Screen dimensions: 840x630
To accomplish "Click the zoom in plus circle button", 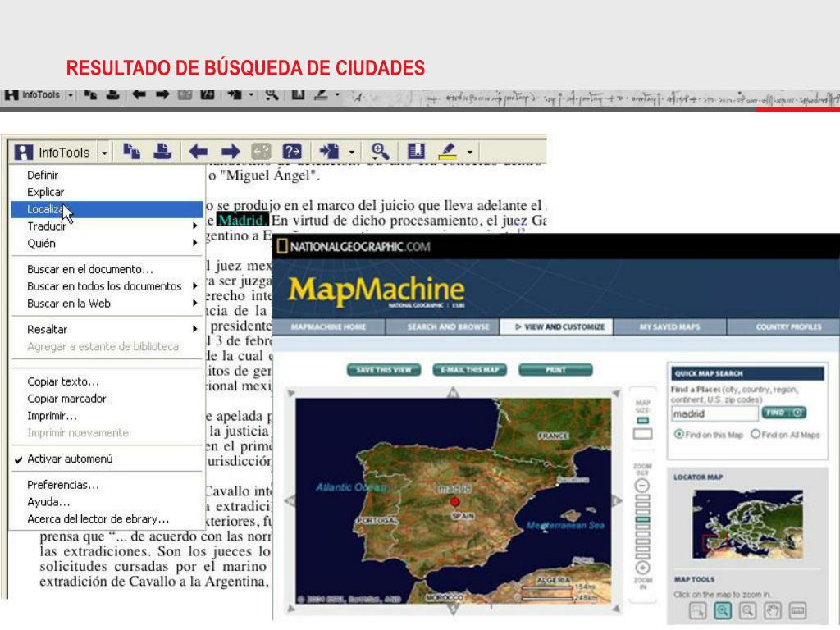I will (643, 567).
